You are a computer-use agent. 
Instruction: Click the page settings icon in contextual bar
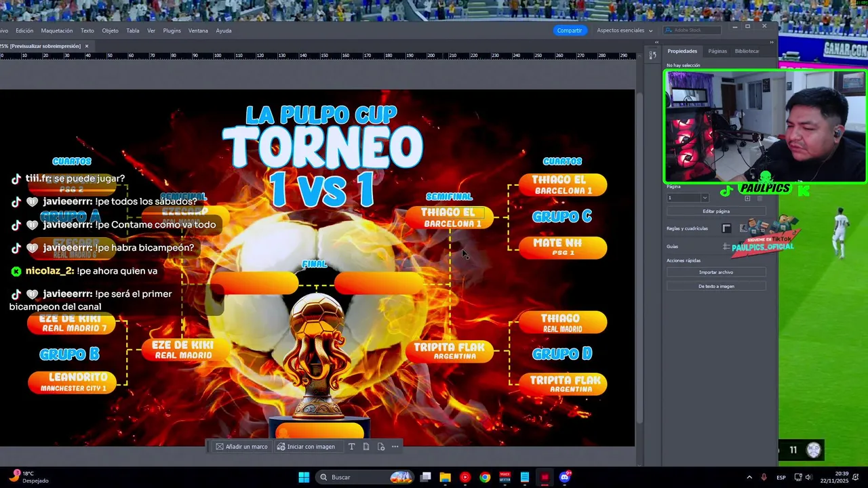[x=381, y=447]
